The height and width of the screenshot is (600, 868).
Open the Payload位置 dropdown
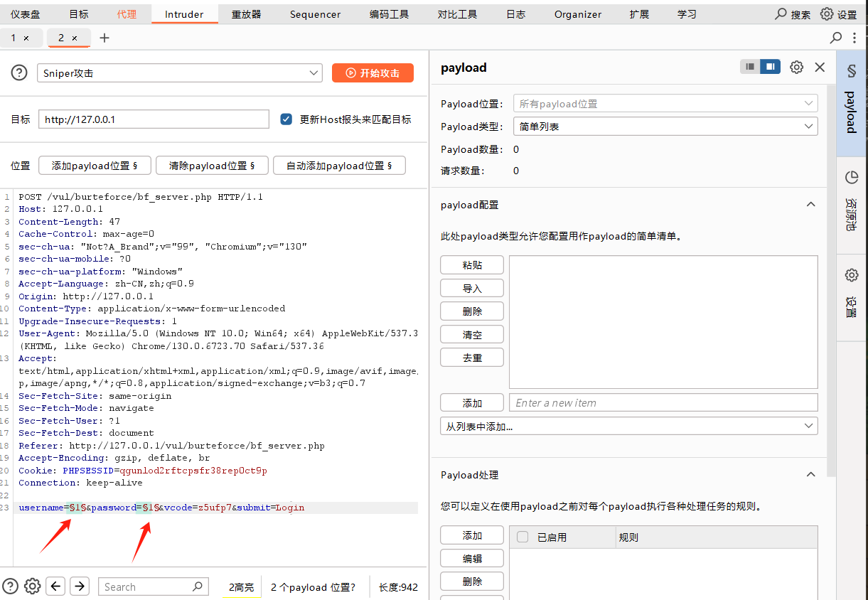pyautogui.click(x=665, y=103)
